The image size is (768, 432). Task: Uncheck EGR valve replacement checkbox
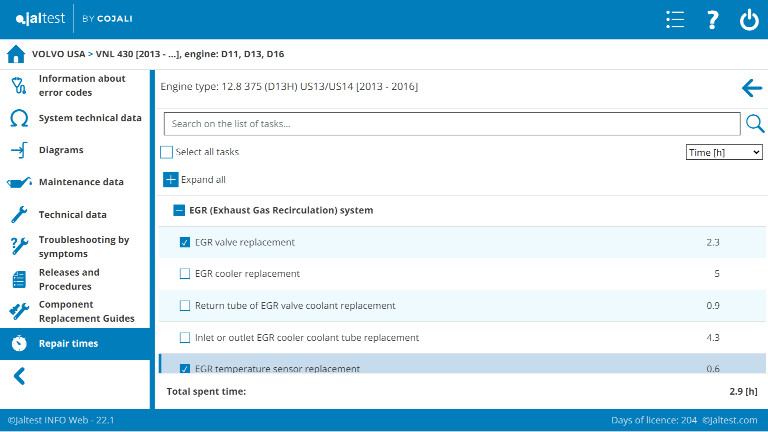coord(185,242)
